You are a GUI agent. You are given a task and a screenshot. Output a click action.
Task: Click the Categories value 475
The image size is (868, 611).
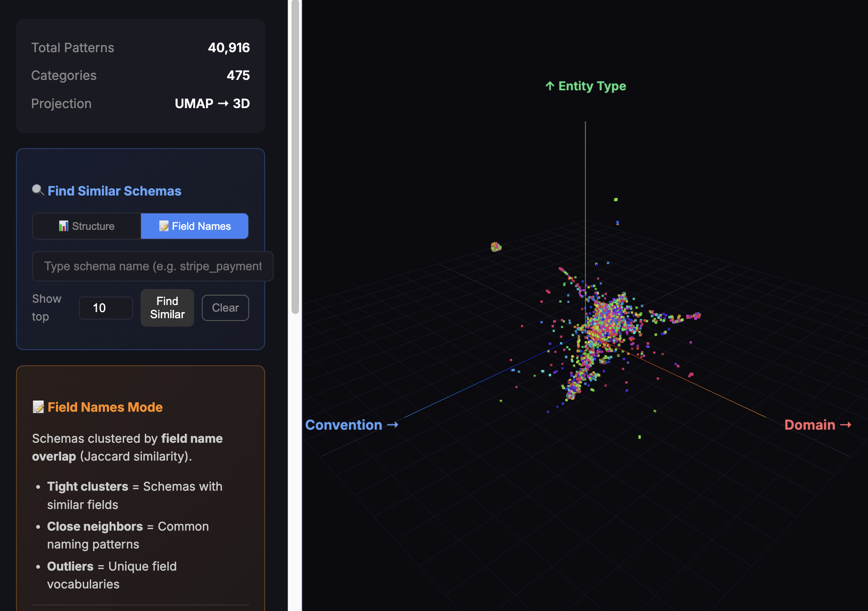tap(238, 75)
